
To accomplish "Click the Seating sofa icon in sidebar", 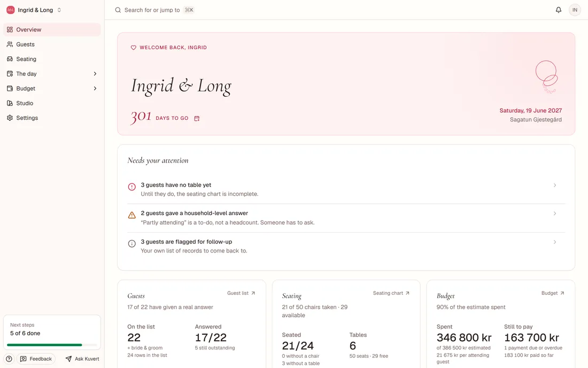I will [10, 59].
